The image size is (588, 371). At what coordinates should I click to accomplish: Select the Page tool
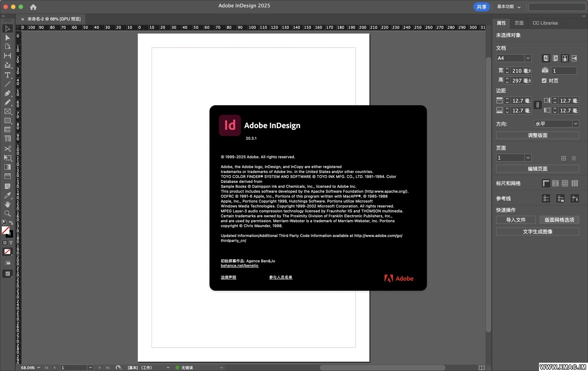click(8, 47)
